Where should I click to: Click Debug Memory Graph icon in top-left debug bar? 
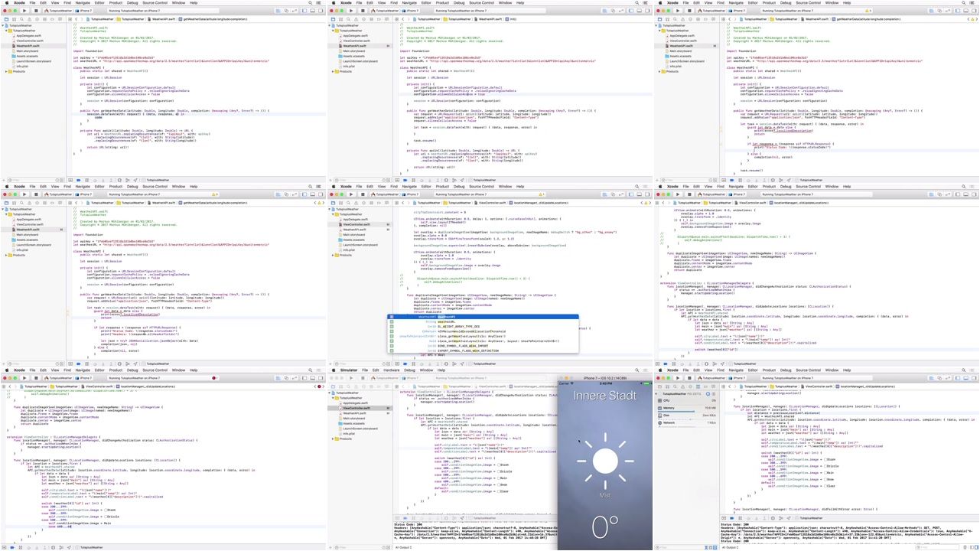tap(127, 180)
